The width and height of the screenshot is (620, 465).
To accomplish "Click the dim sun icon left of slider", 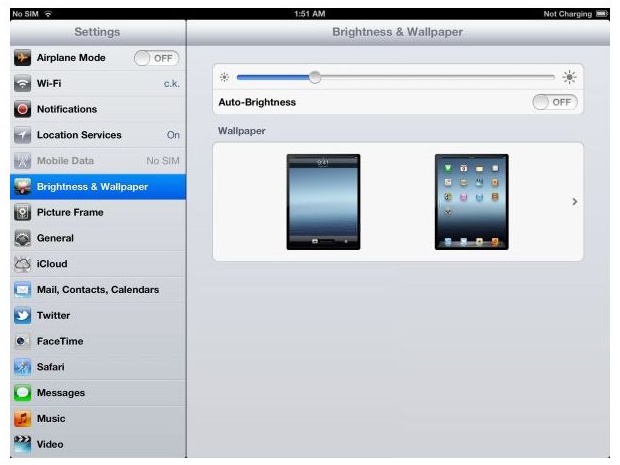I will [x=225, y=77].
